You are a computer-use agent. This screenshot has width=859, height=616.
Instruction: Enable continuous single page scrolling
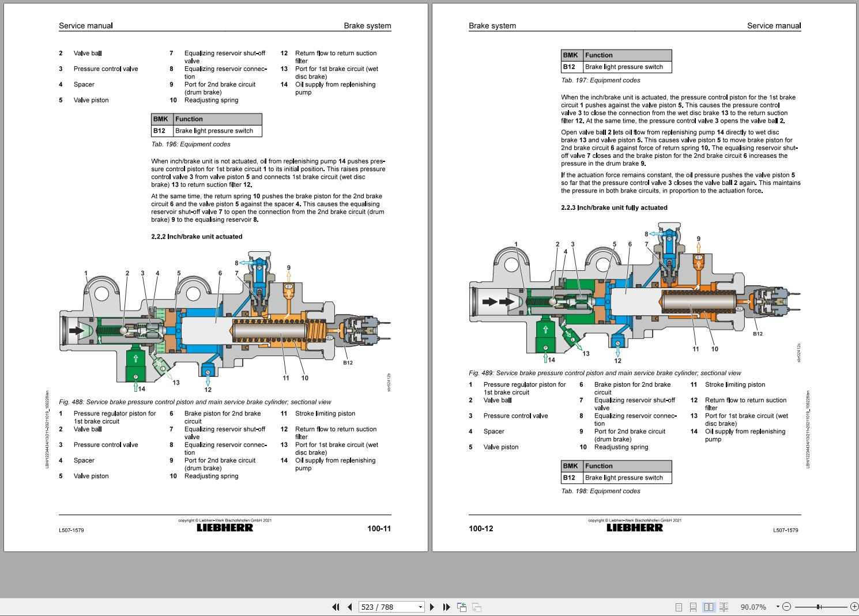coord(693,607)
